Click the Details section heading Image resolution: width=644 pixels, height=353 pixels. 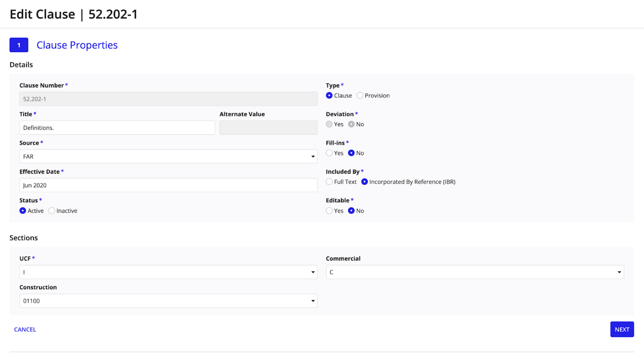point(21,65)
